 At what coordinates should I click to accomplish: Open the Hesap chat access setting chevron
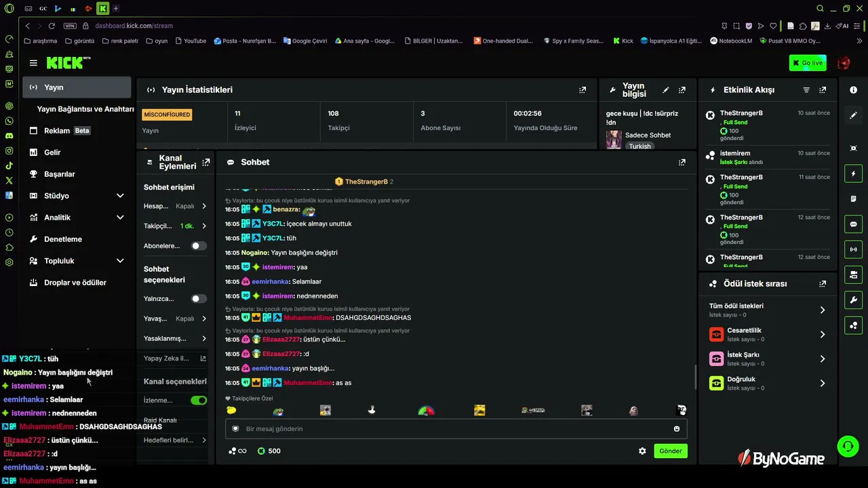204,206
